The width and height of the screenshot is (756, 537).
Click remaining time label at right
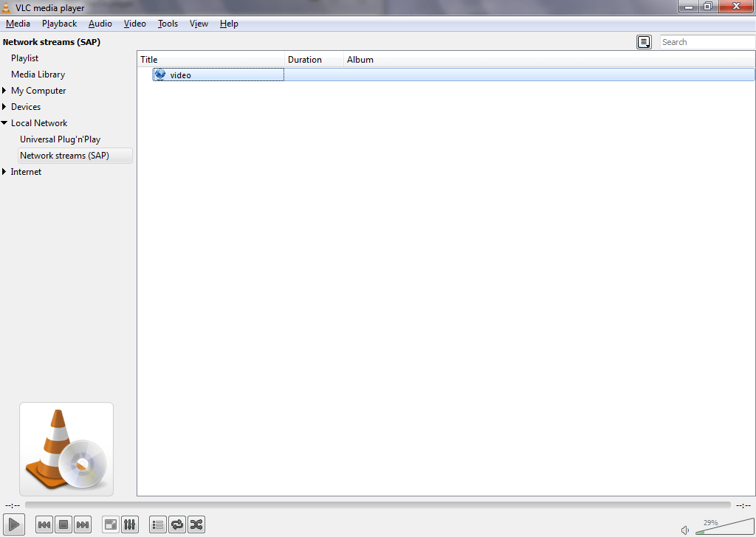click(x=743, y=505)
